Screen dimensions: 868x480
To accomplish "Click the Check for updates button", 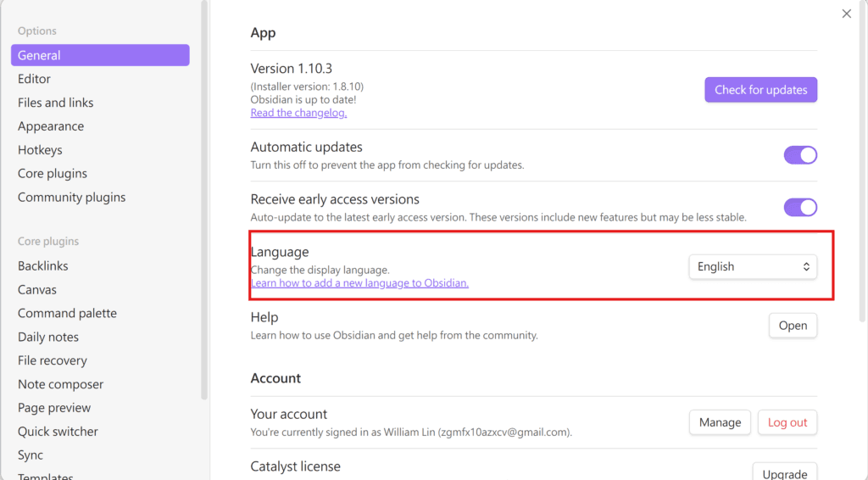I will (760, 90).
